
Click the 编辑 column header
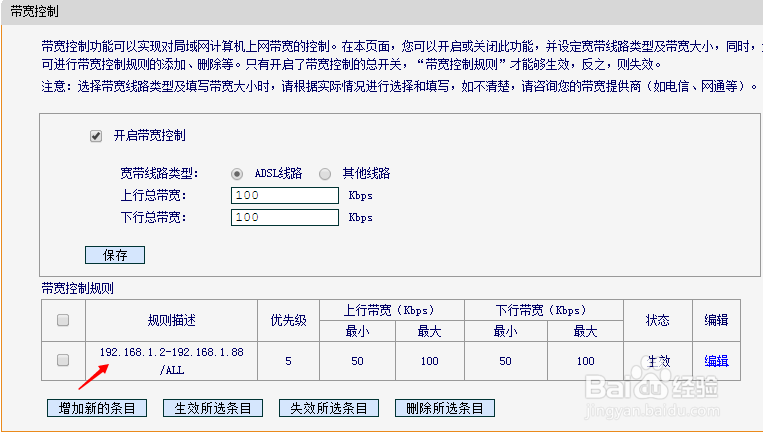pos(716,320)
